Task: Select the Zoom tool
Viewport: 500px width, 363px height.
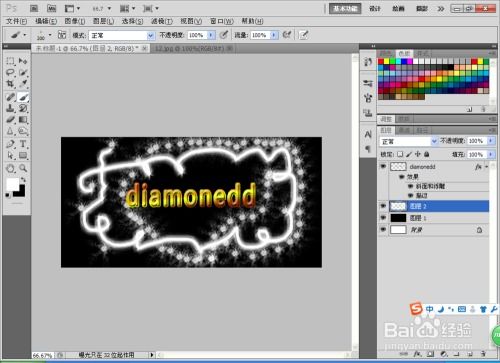Action: tap(23, 168)
